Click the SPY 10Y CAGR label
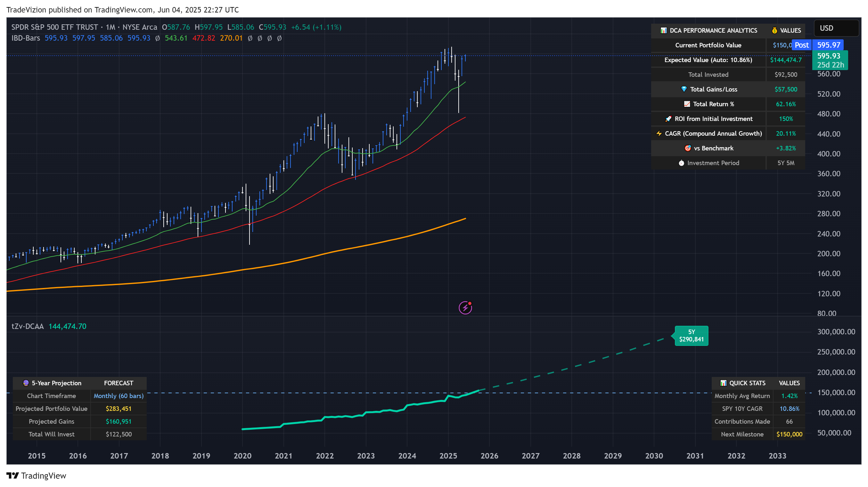This screenshot has width=868, height=487. [x=742, y=409]
